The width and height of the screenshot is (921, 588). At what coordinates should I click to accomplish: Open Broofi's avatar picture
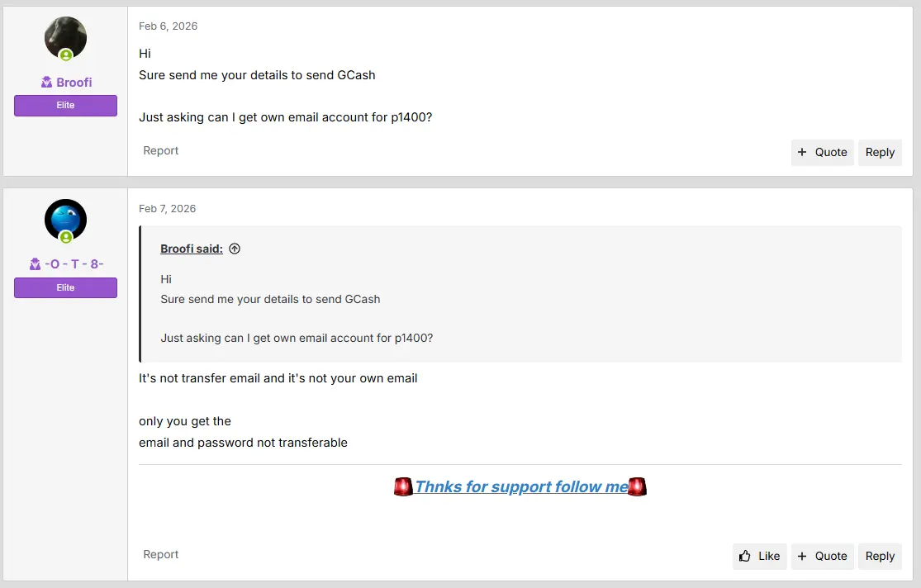point(65,38)
